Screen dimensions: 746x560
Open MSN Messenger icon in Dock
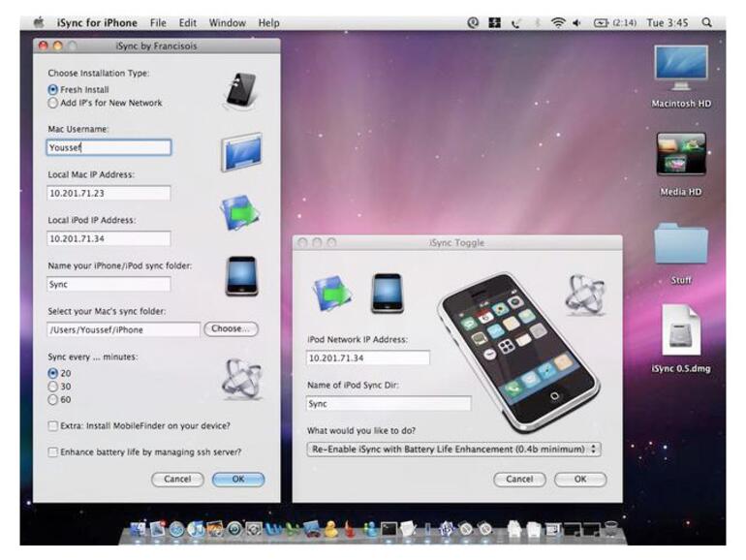coord(370,529)
